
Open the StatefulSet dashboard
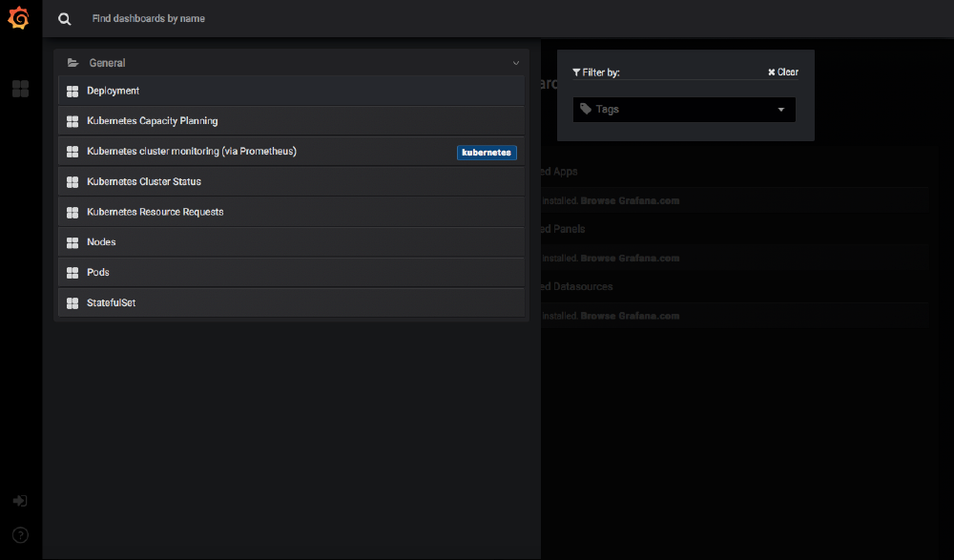click(x=110, y=302)
